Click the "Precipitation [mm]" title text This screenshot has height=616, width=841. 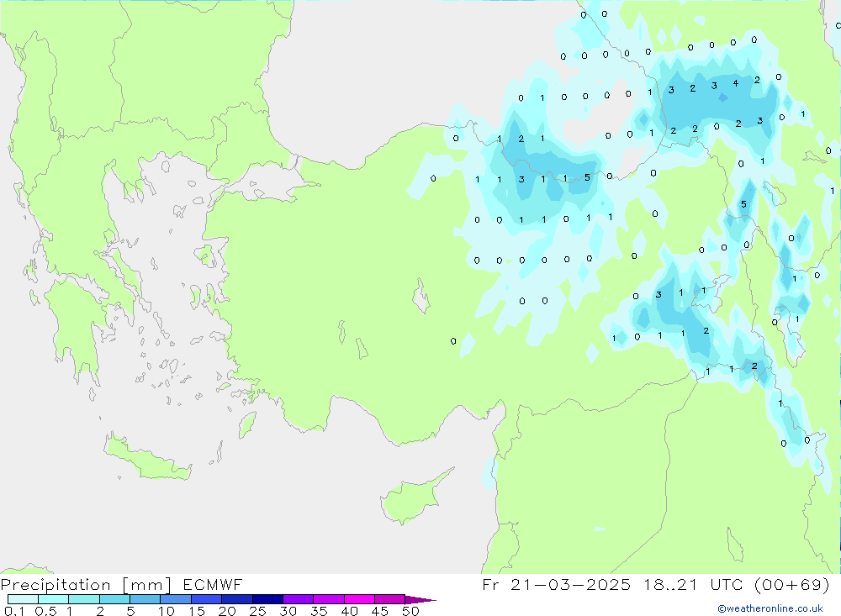point(86,585)
